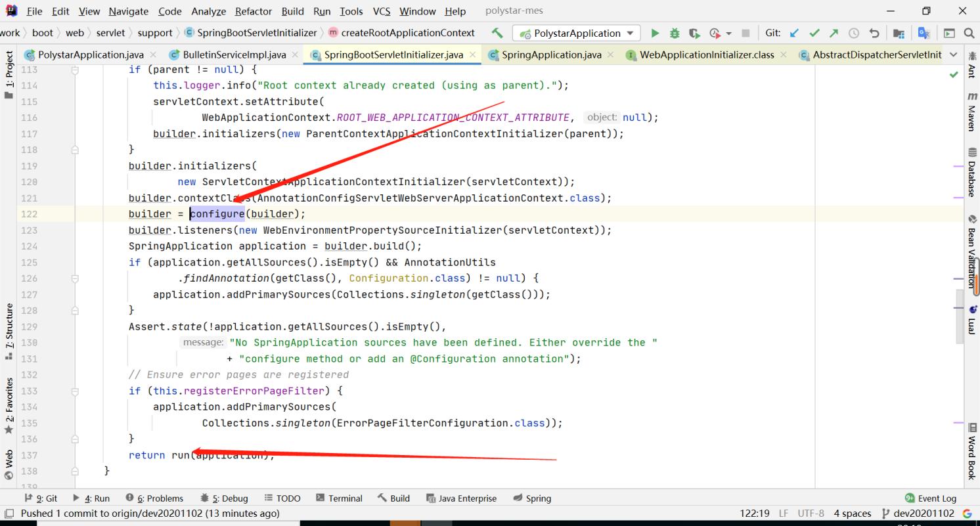Open the Maven tool window
This screenshot has width=980, height=526.
tap(971, 112)
